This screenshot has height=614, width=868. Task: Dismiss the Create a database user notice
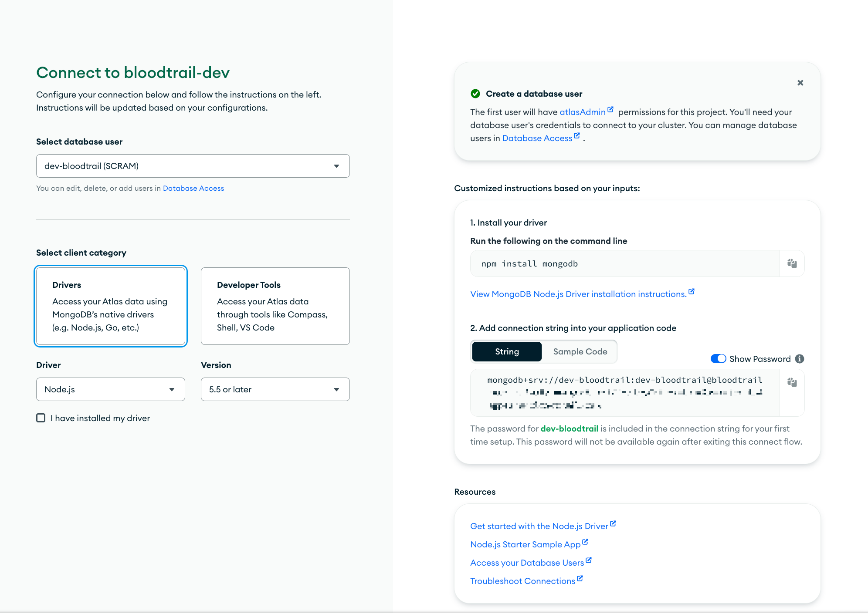pos(800,83)
